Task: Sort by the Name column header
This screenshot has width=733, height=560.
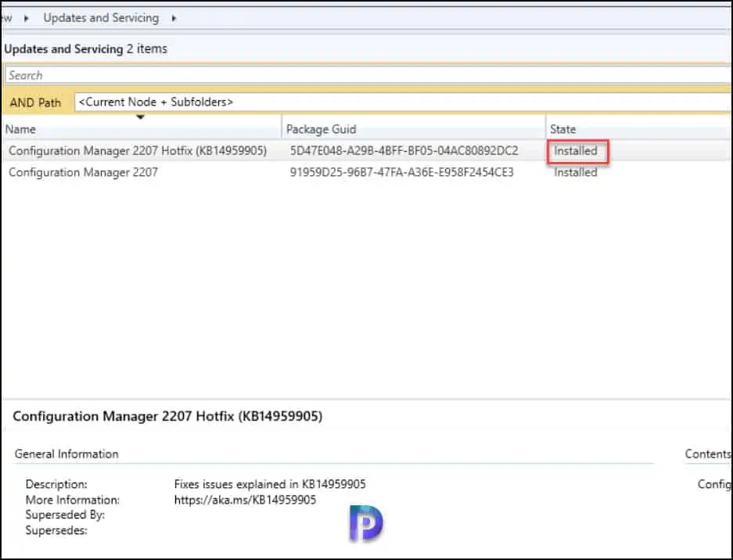Action: coord(142,129)
